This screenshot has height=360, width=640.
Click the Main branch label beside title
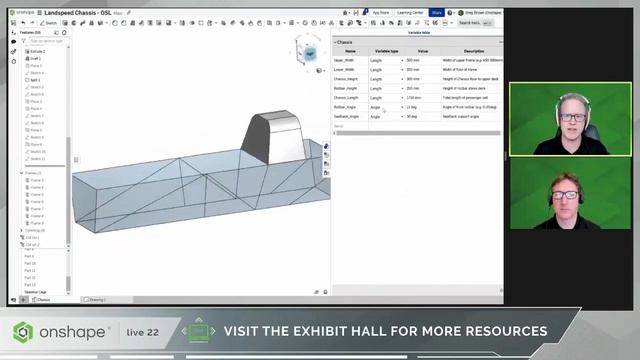(x=118, y=13)
